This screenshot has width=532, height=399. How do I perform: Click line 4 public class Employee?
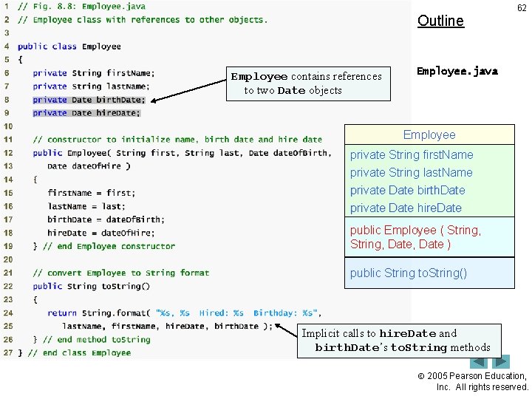tap(69, 46)
